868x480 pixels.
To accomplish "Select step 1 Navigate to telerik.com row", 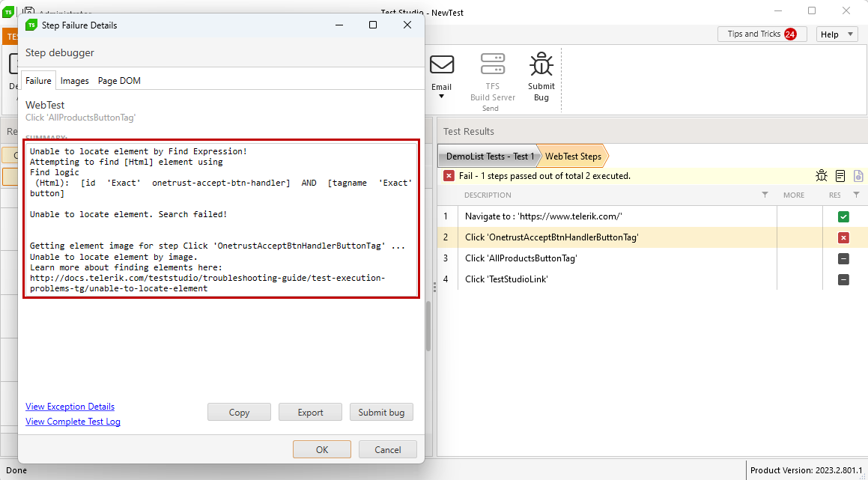I will [652, 216].
